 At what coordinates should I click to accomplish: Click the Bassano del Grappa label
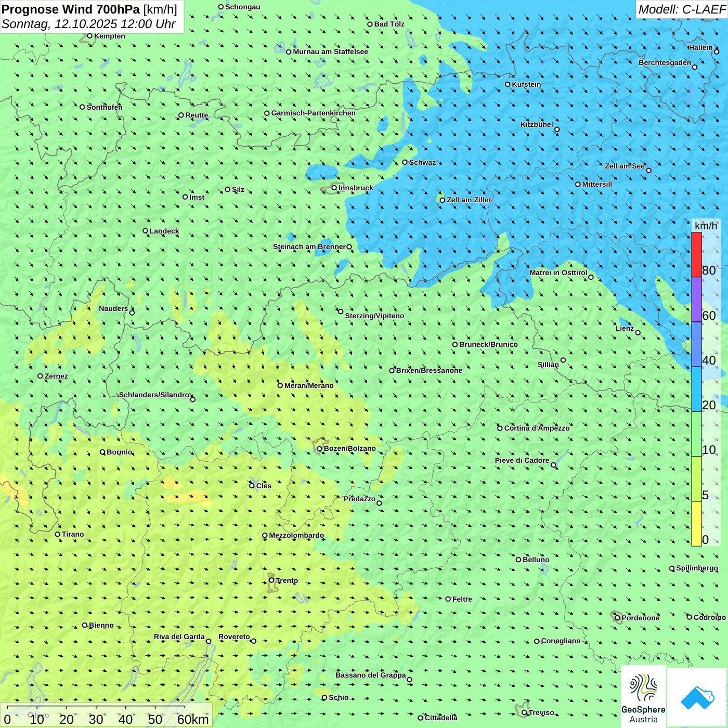(x=371, y=675)
